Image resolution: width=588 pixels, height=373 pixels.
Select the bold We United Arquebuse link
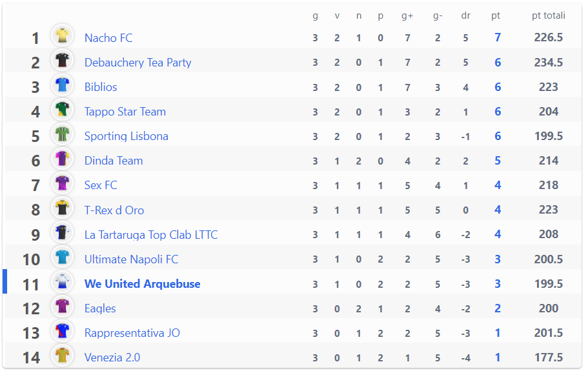tap(142, 284)
